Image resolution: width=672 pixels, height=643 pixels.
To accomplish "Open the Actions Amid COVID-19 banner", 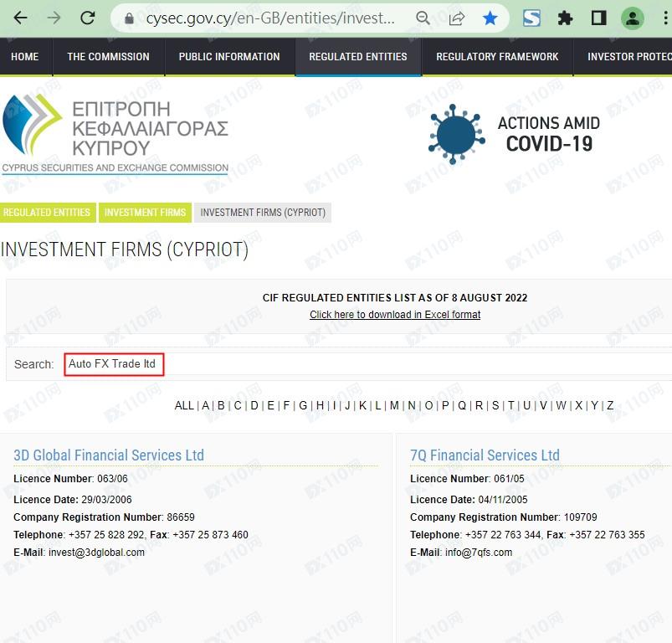I will (x=515, y=134).
